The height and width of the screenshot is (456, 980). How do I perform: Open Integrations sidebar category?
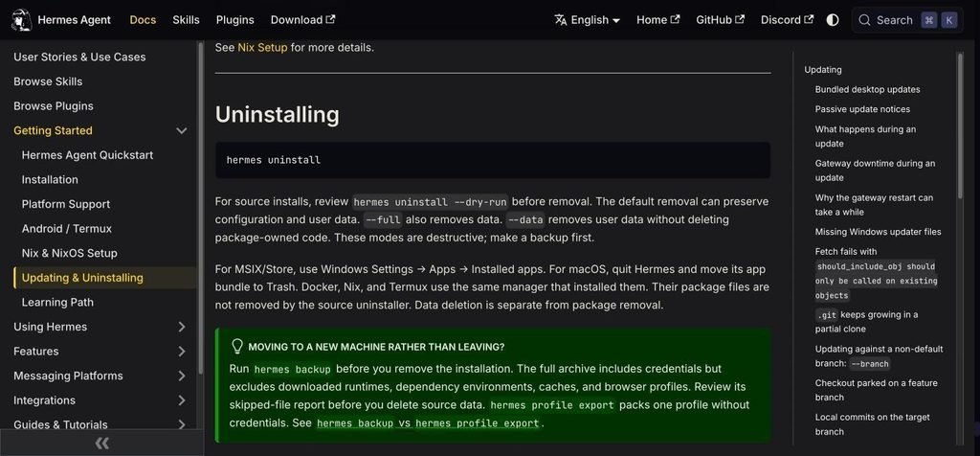click(44, 400)
